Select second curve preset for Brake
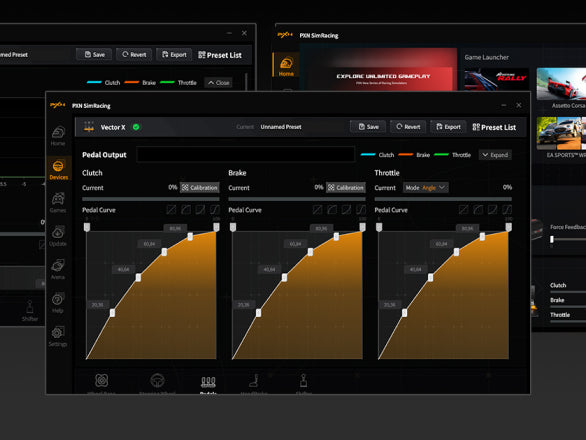 click(332, 209)
